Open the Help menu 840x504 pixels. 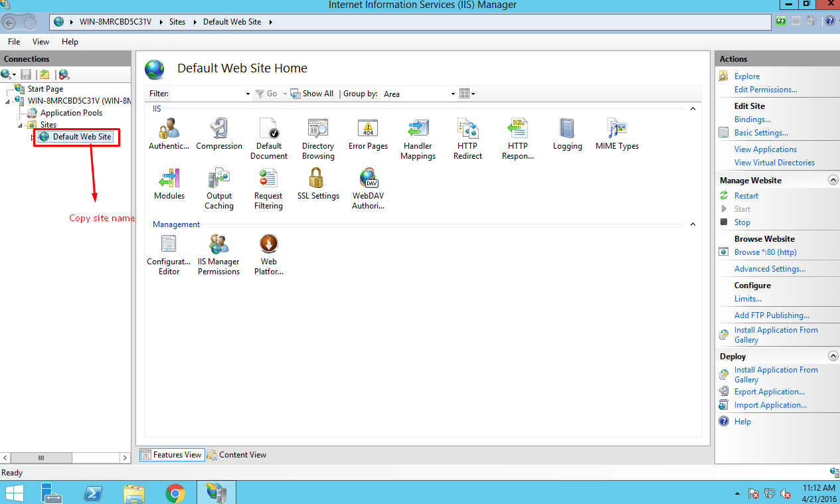pyautogui.click(x=70, y=41)
